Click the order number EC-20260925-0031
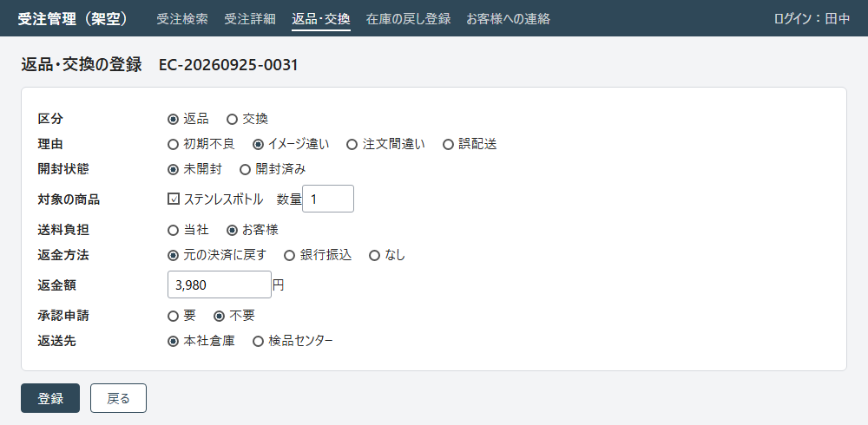The height and width of the screenshot is (425, 868). 228,65
